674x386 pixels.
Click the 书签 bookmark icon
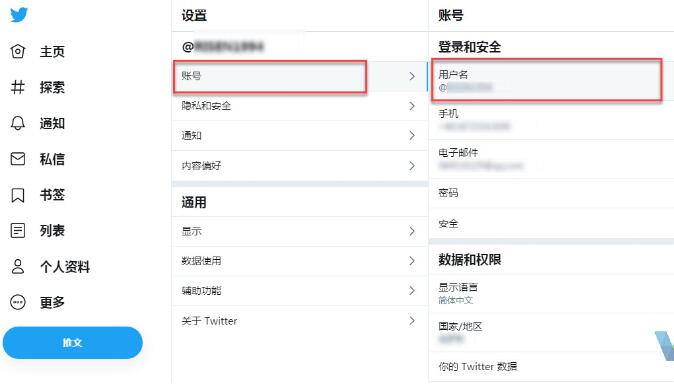coord(18,195)
